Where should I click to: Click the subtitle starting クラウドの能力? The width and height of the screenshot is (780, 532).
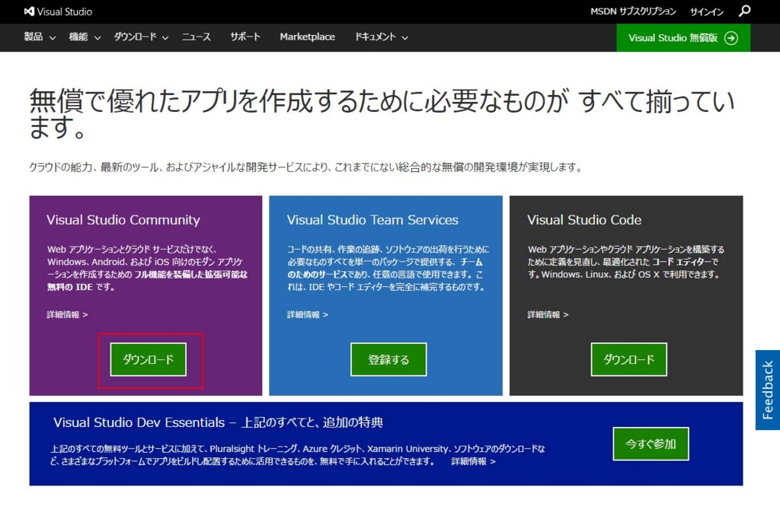point(306,167)
